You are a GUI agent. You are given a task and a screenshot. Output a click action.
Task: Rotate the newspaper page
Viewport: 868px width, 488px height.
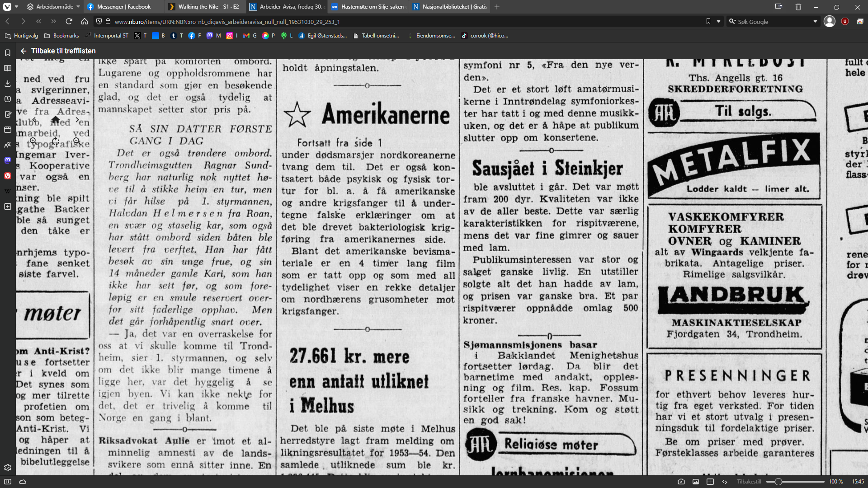pyautogui.click(x=55, y=141)
